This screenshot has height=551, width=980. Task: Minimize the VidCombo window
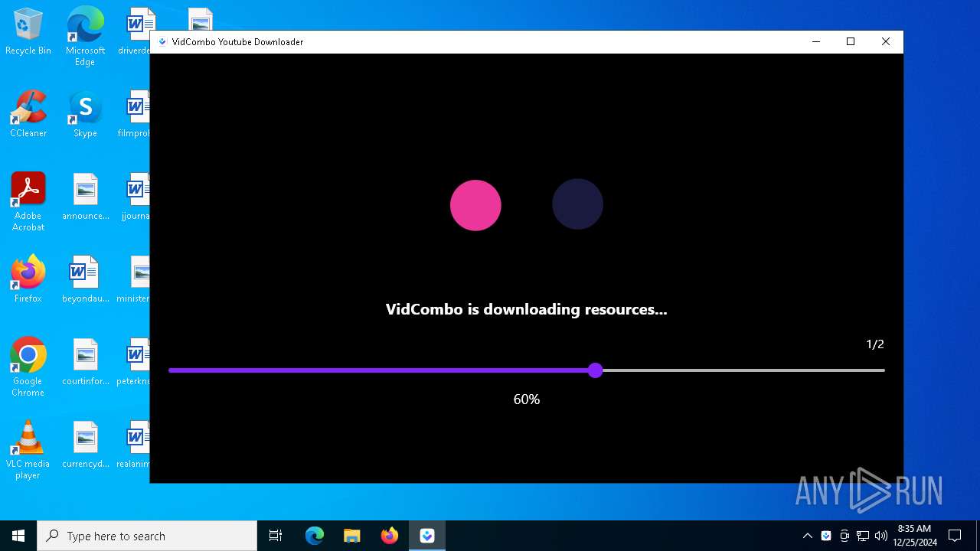tap(816, 42)
